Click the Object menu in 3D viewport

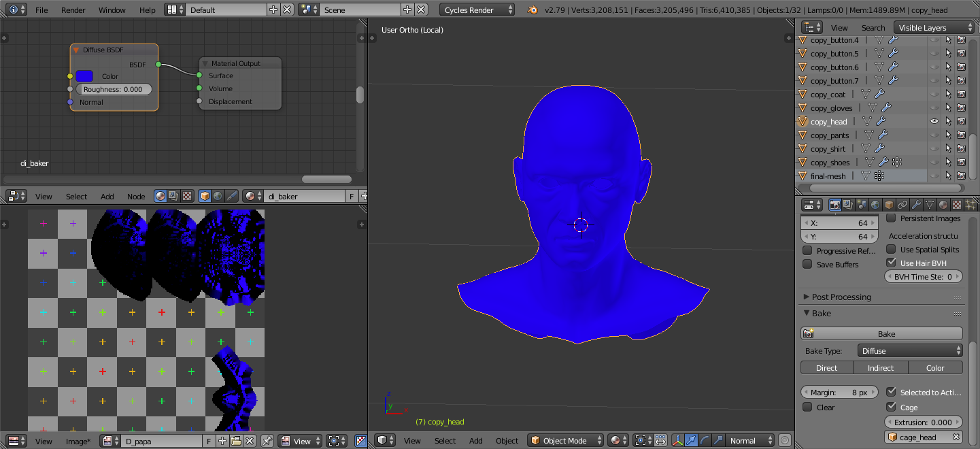coord(507,441)
